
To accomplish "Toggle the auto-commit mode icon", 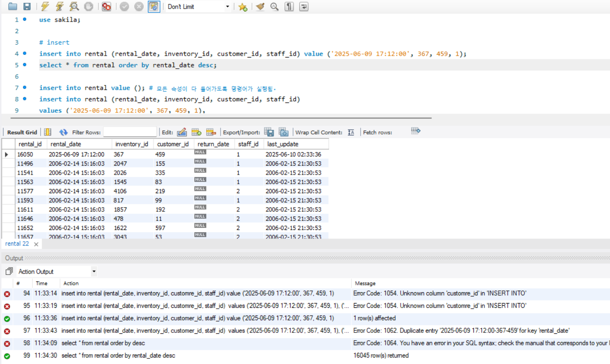I will coord(154,6).
